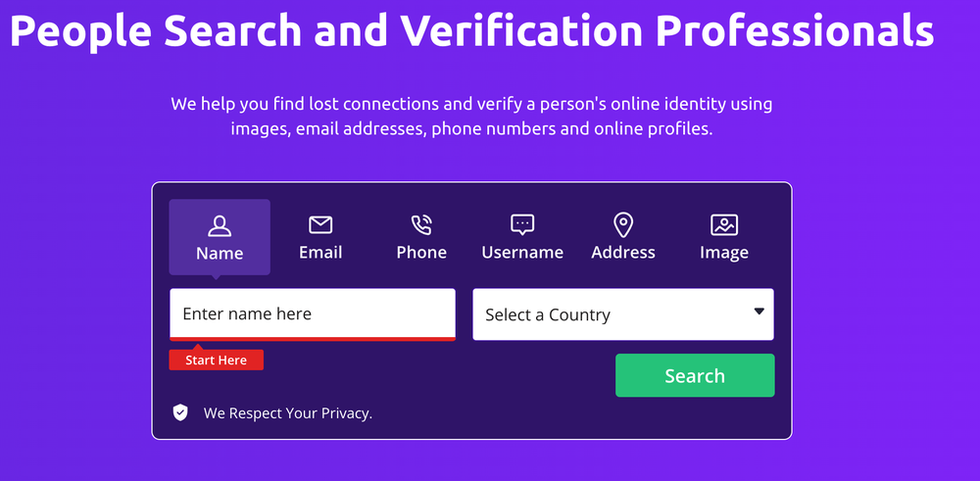
Task: Click the red Start Here badge
Action: [x=217, y=360]
